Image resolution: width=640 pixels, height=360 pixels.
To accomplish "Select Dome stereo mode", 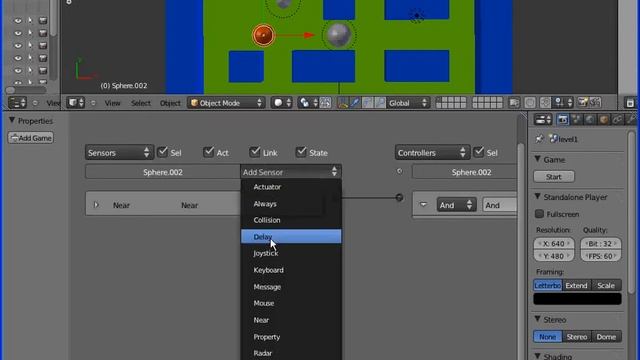I will coord(606,337).
